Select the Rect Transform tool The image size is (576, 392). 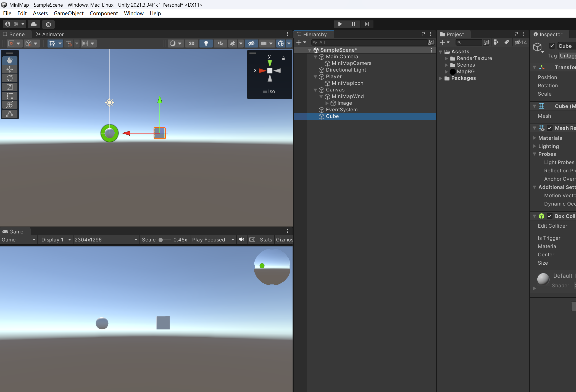[x=10, y=96]
